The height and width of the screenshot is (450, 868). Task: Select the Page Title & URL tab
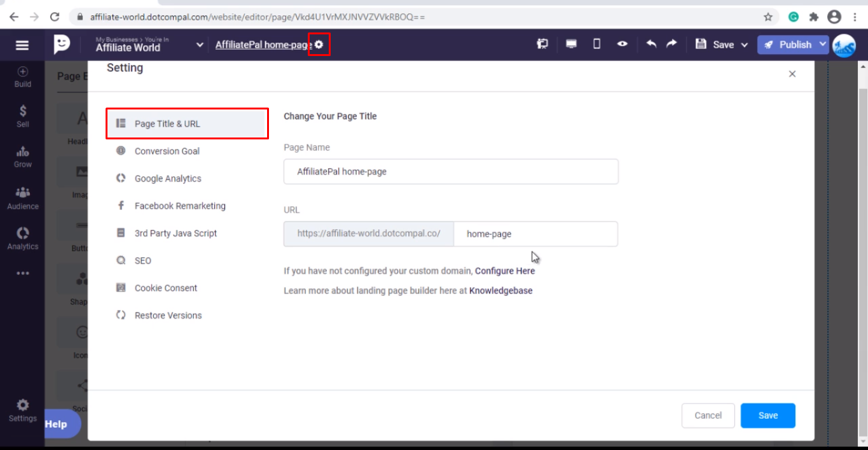click(186, 123)
